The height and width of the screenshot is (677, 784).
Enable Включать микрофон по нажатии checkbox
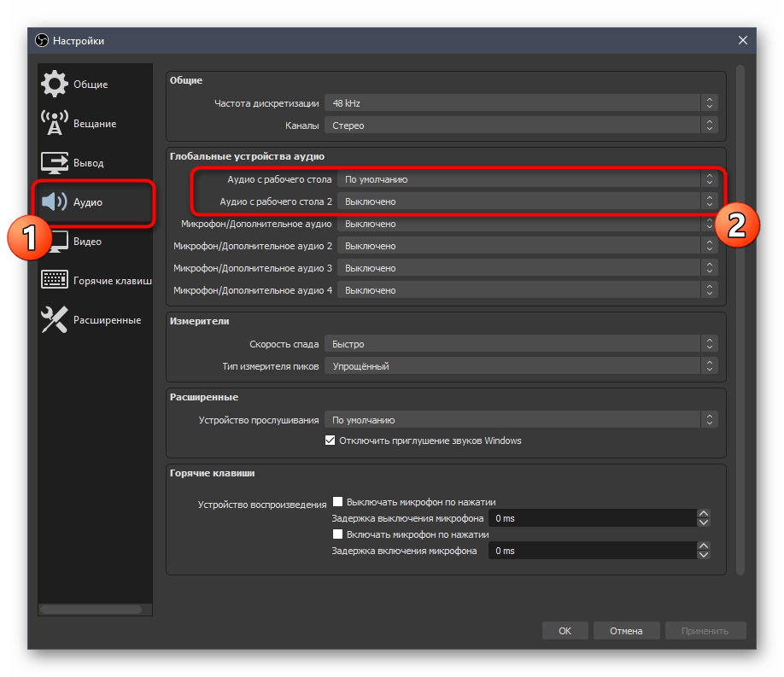338,534
